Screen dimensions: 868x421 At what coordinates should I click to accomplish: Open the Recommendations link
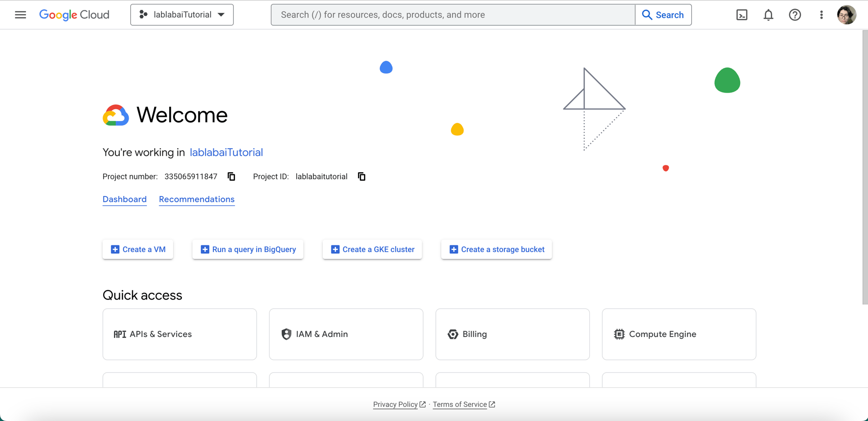(x=197, y=199)
